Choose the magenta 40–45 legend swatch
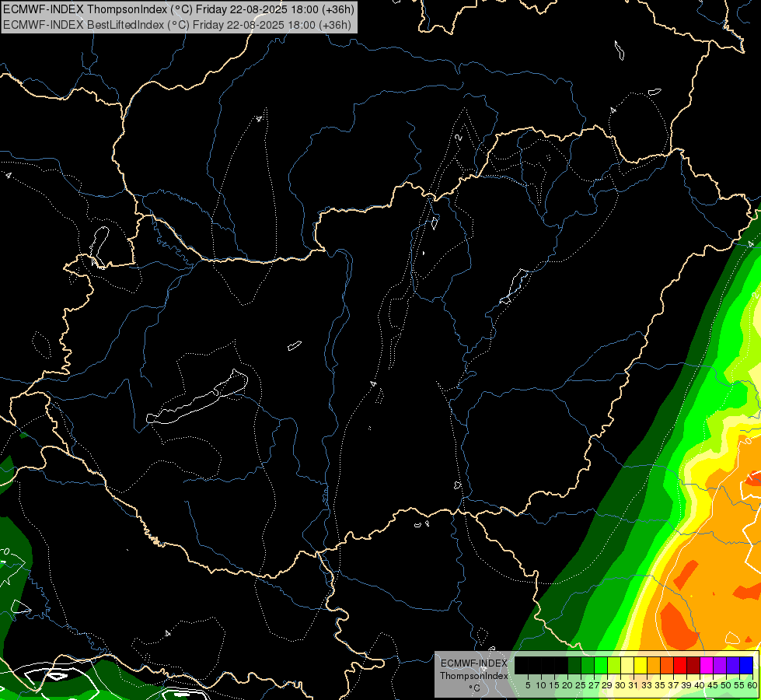 707,666
